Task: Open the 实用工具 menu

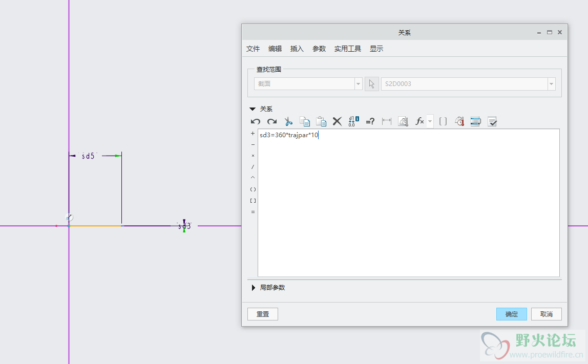Action: [x=348, y=49]
